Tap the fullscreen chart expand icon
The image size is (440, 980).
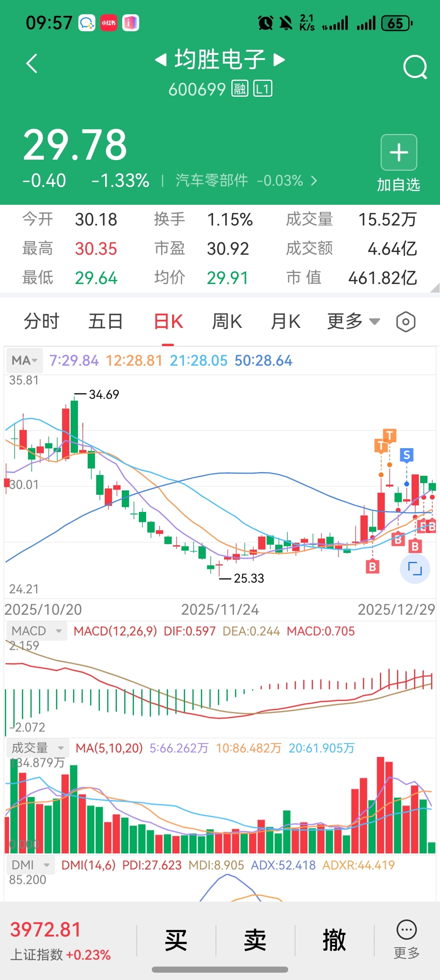click(415, 568)
